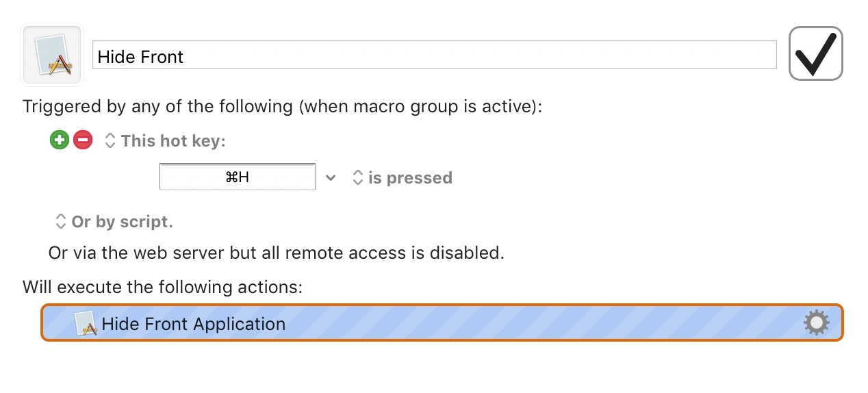This screenshot has width=868, height=393.
Task: Click the up-down chevron before Or by script
Action: 60,222
